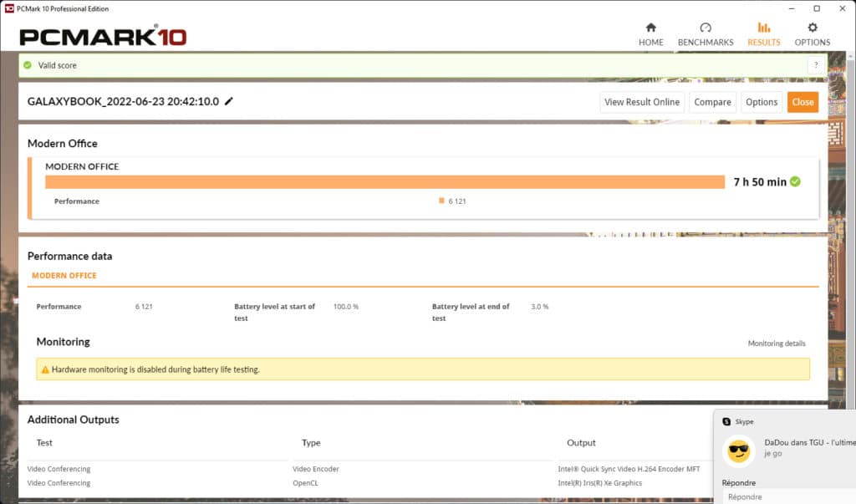Click the 6 121 score next to legend

point(457,201)
